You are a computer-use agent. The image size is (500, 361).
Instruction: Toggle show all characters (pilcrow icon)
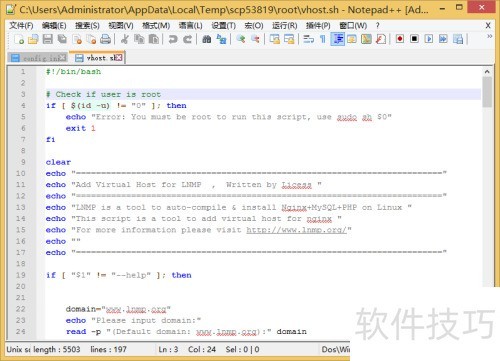click(323, 39)
